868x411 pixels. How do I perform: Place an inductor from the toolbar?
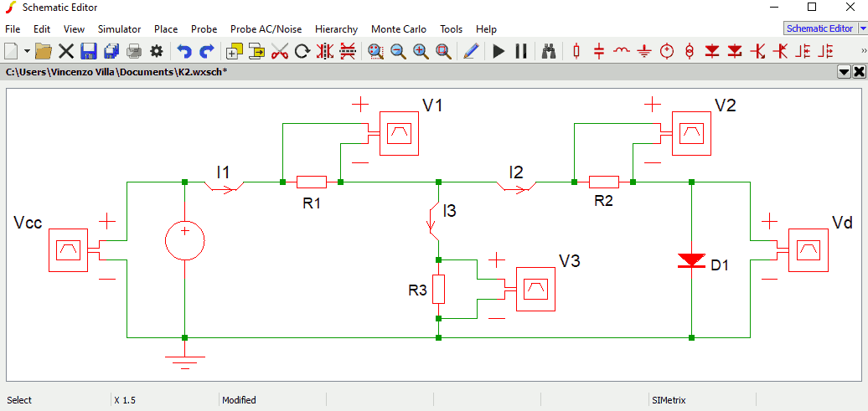622,50
